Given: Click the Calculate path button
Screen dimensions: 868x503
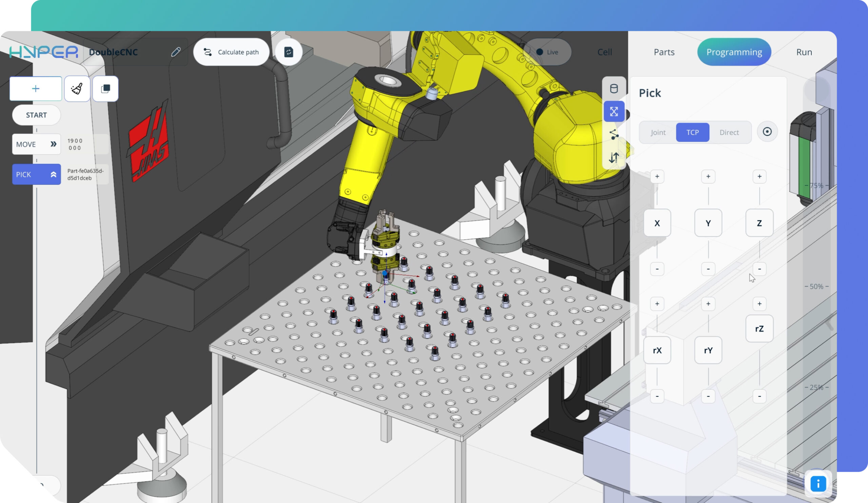Looking at the screenshot, I should tap(231, 52).
